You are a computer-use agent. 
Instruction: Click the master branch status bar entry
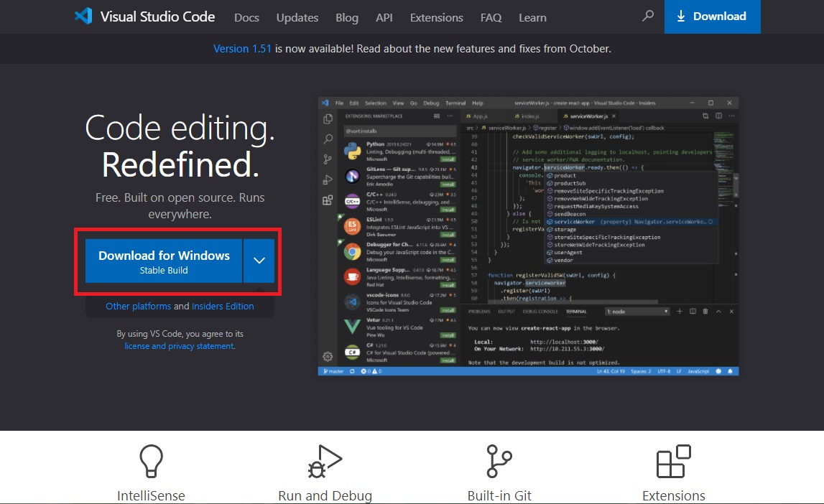pyautogui.click(x=334, y=371)
